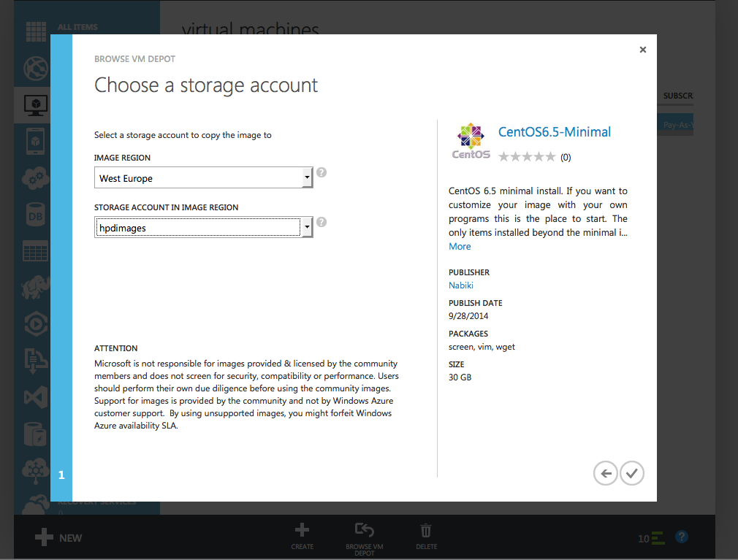738x560 pixels.
Task: Select the Virtual Machines sidebar icon
Action: [x=35, y=104]
